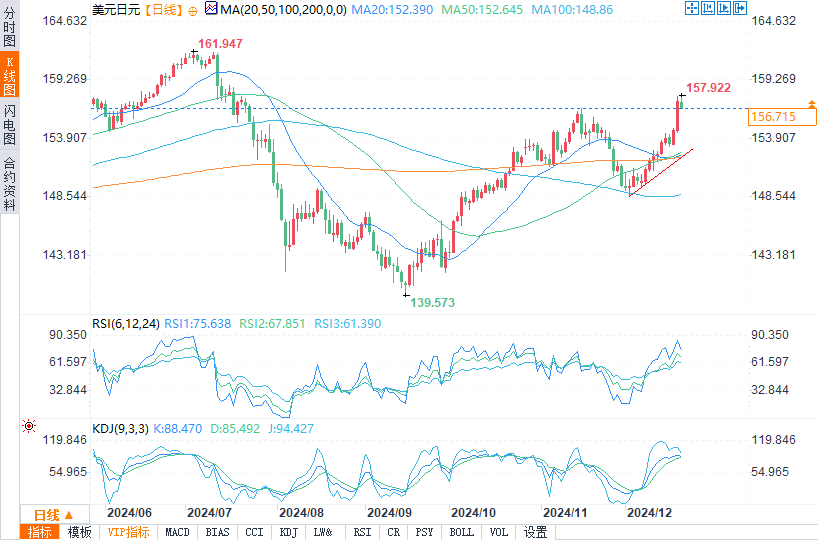Click the 157.922 recent high marker

708,88
